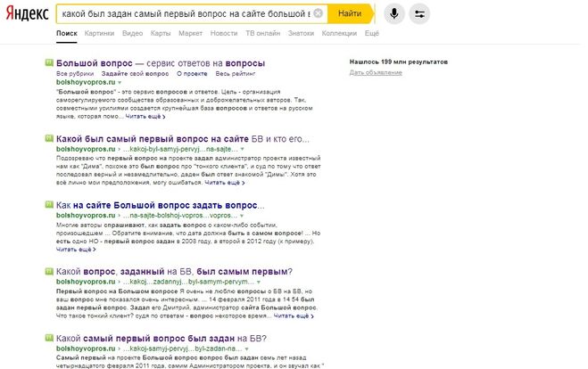This screenshot has height=369, width=588.
Task: Click 'Читать ещё' in the first result snippet
Action: click(145, 117)
